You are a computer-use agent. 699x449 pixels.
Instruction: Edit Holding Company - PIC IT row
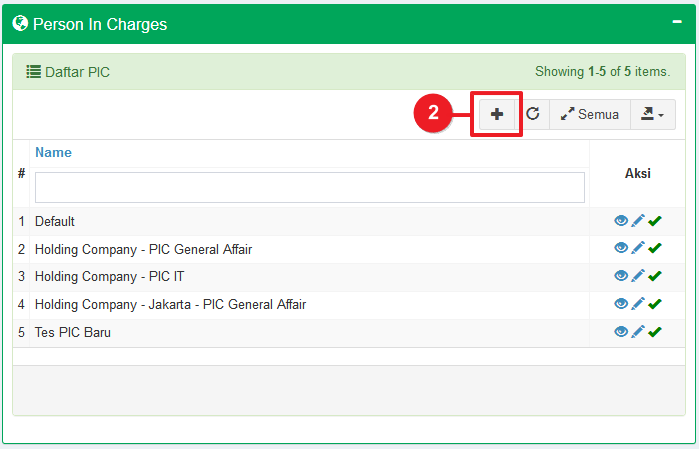(638, 276)
